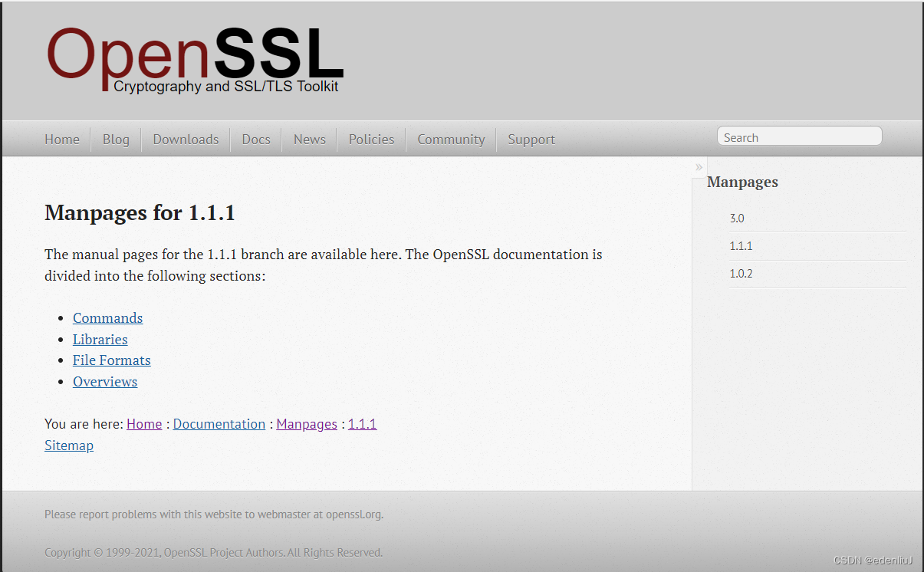Select Support in the navigation bar
The image size is (924, 572).
click(x=531, y=140)
